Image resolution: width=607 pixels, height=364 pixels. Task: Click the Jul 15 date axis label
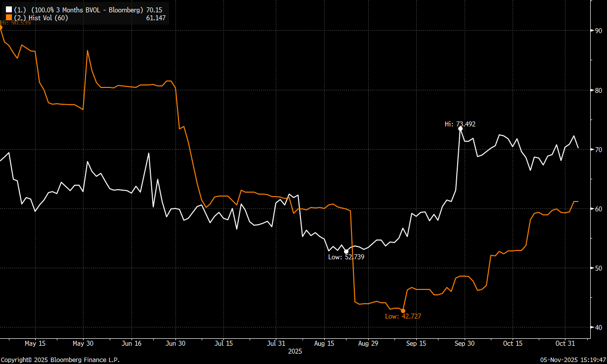224,343
